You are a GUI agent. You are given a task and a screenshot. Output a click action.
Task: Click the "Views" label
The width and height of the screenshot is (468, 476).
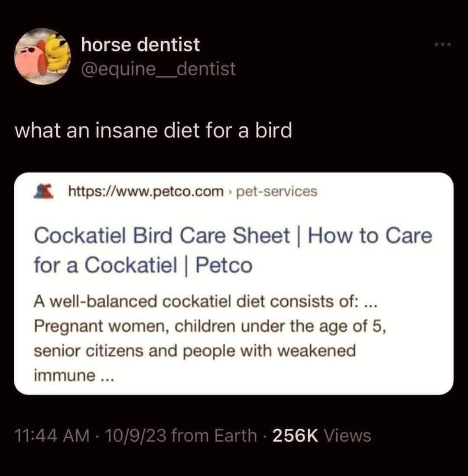(x=348, y=436)
